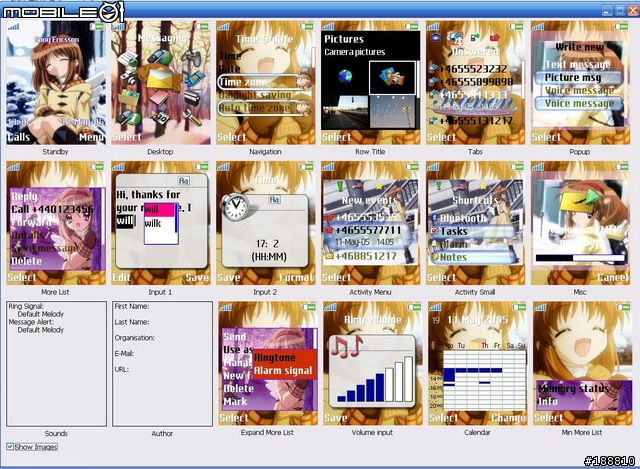
Task: Click number +4655577711 in Activity Menu
Action: 367,230
